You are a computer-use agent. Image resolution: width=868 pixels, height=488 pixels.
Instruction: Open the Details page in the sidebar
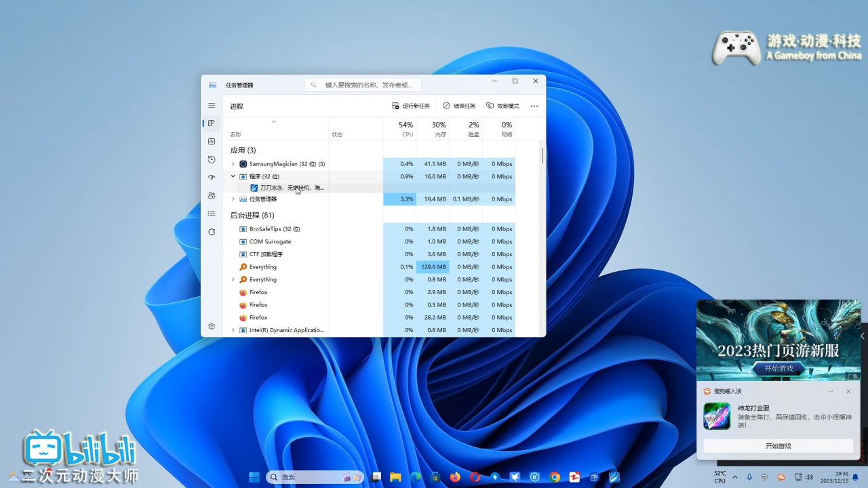[211, 213]
